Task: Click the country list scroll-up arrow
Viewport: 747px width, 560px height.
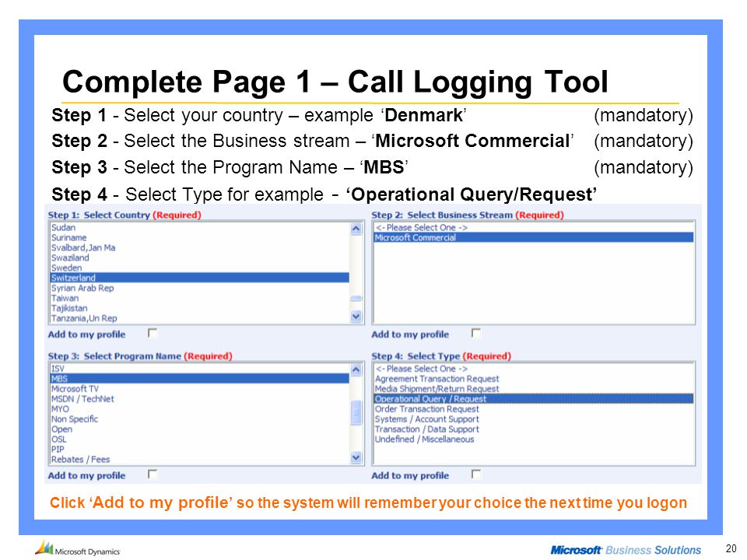Action: point(356,229)
